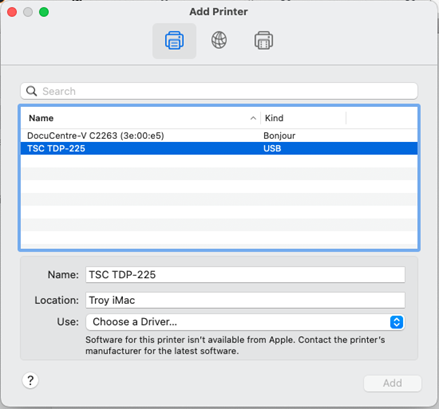Click the gray minimize window button

pos(28,12)
